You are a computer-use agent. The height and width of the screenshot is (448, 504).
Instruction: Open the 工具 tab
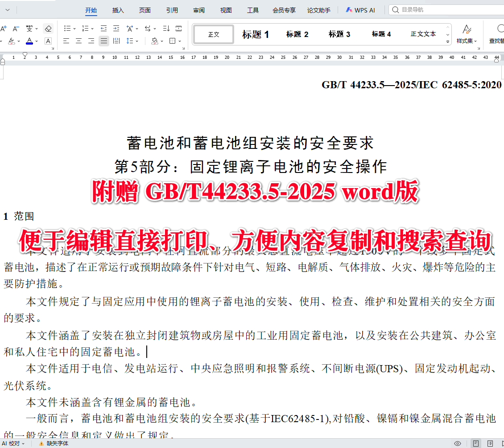[x=253, y=10]
